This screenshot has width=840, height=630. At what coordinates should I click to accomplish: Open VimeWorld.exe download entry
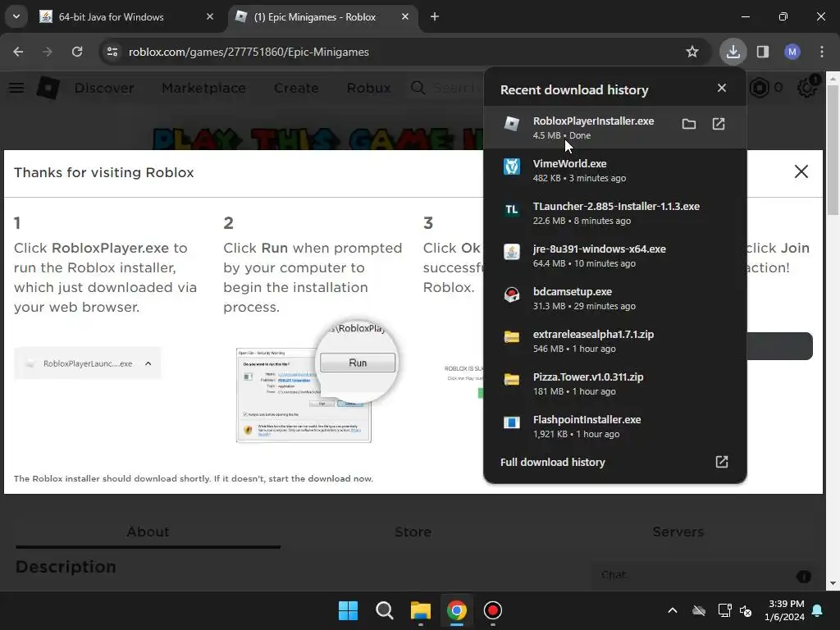615,171
